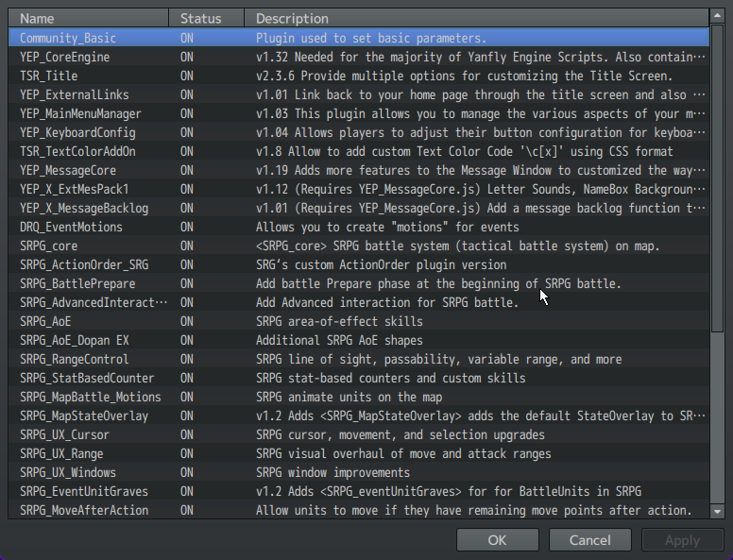Image resolution: width=733 pixels, height=560 pixels.
Task: Select the SRPG_BattlePrepare plugin
Action: point(359,283)
